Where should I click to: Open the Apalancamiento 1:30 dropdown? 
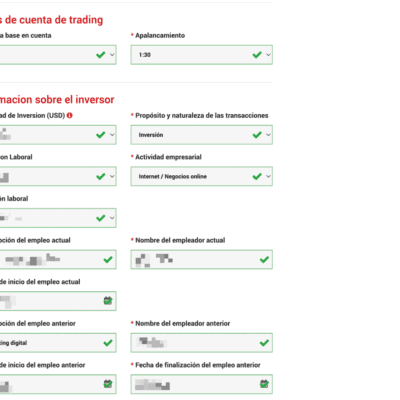pyautogui.click(x=201, y=55)
